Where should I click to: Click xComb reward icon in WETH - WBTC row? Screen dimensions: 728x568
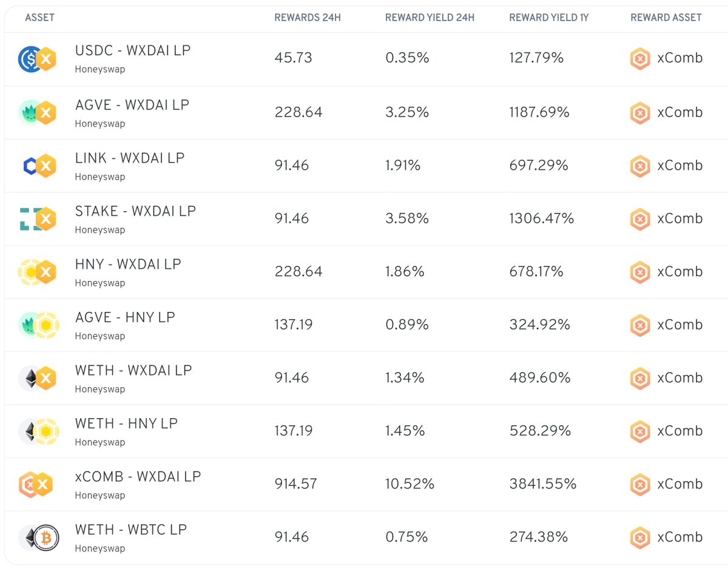click(640, 537)
